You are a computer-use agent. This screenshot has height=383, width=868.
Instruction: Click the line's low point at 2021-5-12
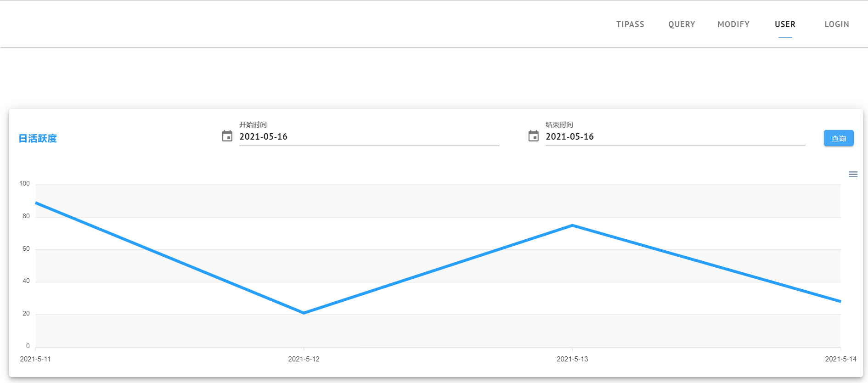(x=304, y=313)
